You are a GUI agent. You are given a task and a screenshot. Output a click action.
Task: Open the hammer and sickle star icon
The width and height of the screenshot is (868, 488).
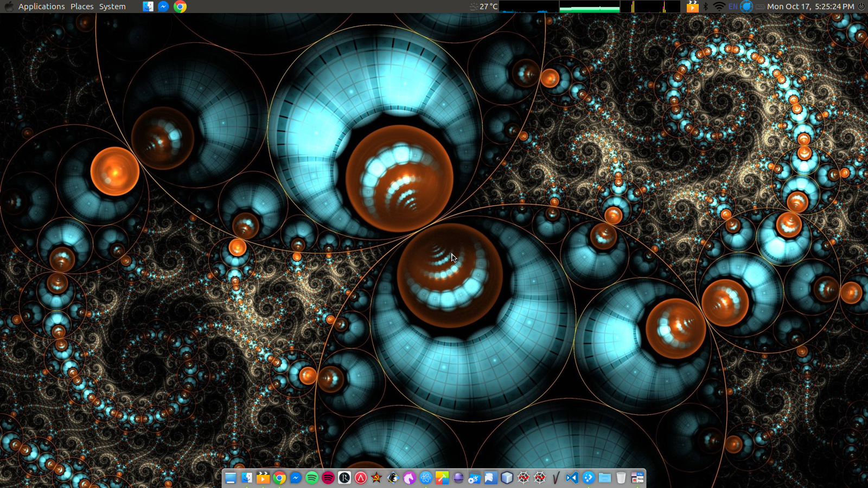(x=377, y=478)
